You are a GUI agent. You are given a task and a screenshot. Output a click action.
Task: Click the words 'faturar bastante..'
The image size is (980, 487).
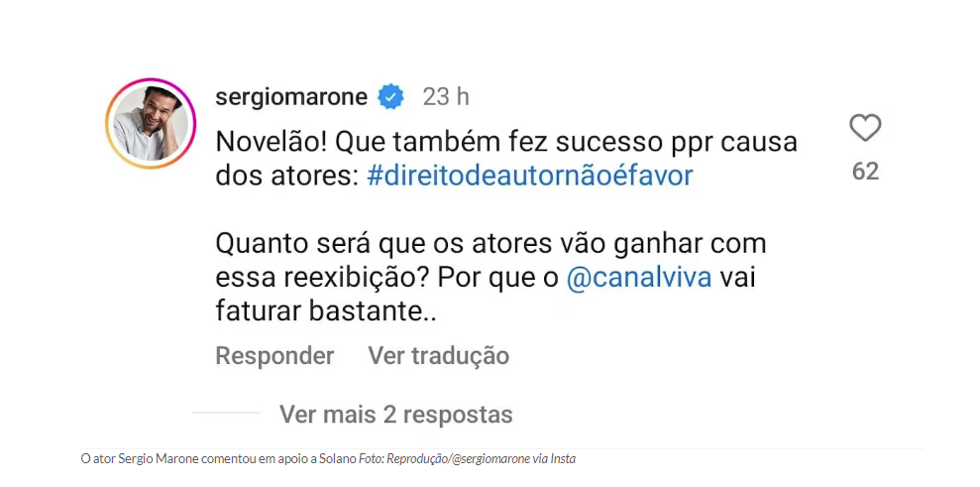pos(325,311)
